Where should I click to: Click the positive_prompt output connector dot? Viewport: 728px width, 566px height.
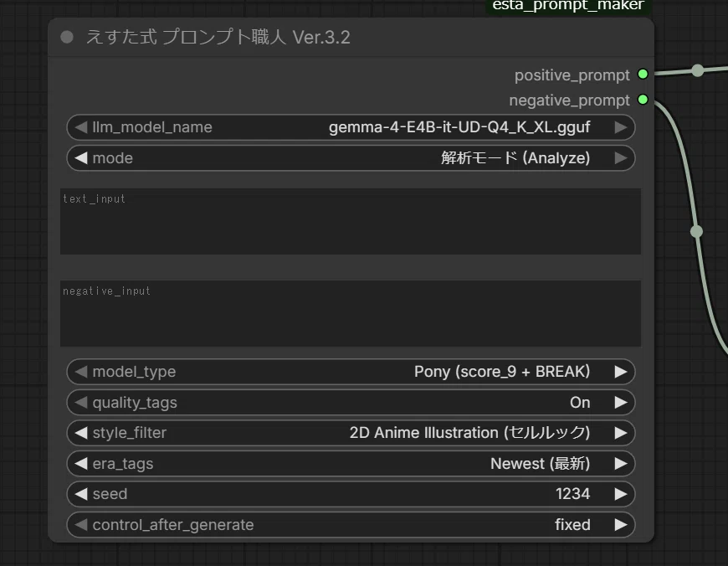(x=643, y=75)
